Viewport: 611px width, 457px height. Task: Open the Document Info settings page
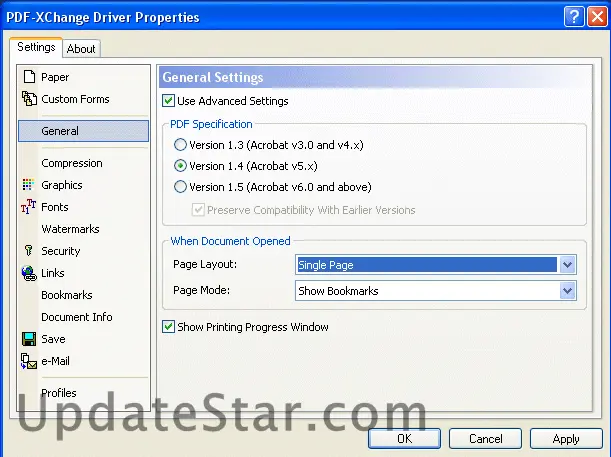pyautogui.click(x=83, y=317)
